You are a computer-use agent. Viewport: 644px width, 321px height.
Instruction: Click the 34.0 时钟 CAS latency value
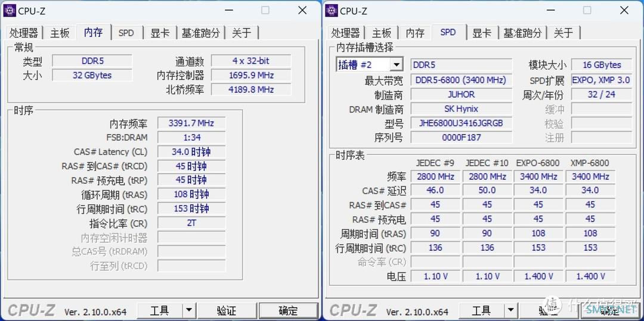pyautogui.click(x=191, y=152)
